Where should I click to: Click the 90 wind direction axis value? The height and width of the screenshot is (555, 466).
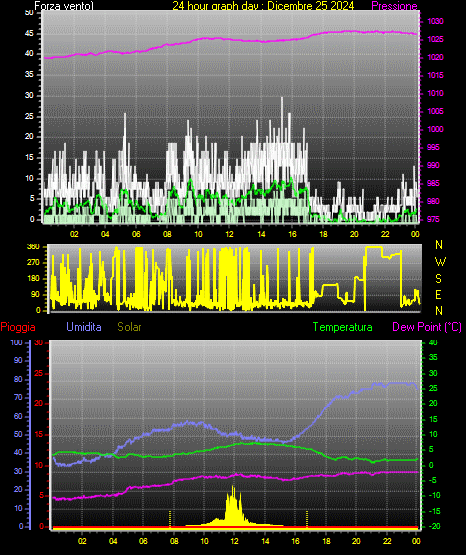[x=36, y=294]
